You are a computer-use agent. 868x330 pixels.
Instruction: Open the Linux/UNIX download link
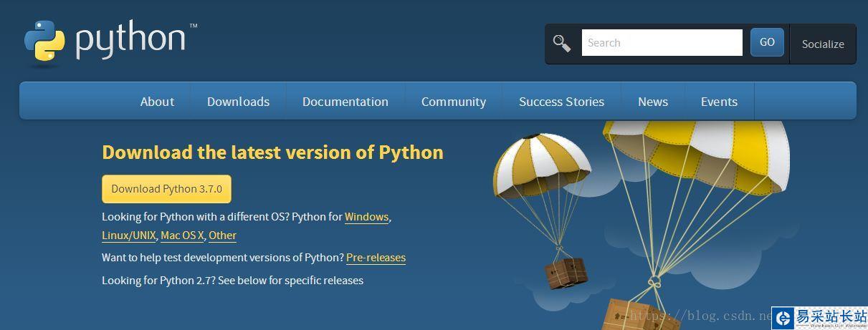[x=128, y=236]
